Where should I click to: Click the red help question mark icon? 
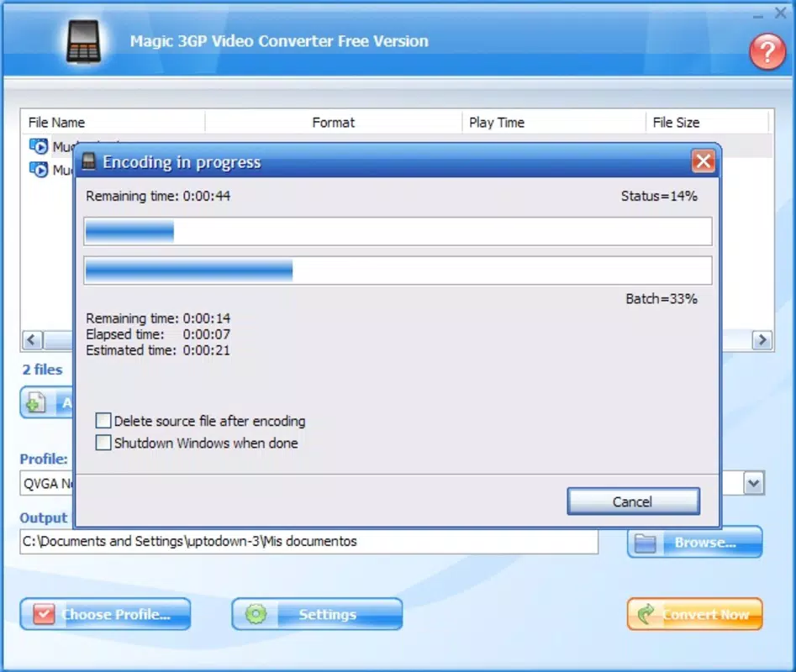[767, 52]
